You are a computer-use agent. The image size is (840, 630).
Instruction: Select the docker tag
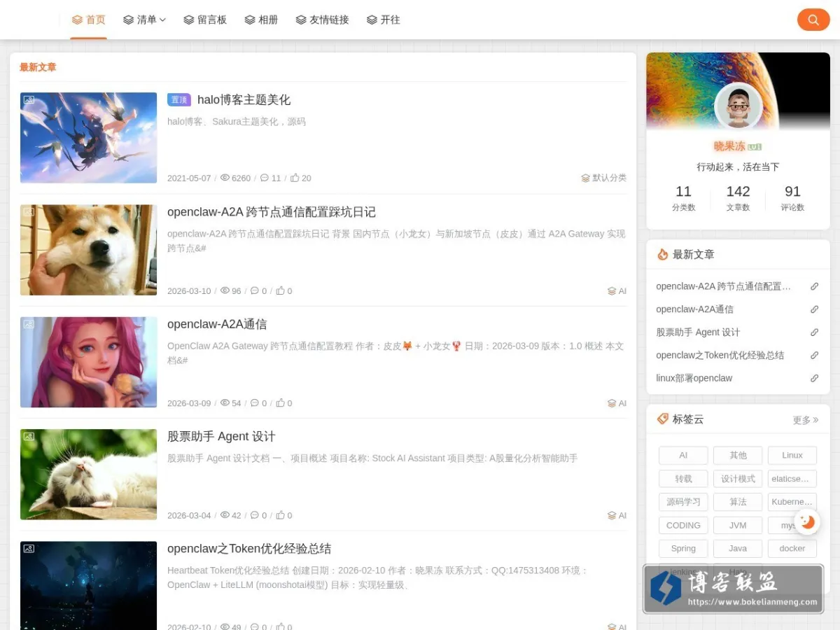point(792,548)
